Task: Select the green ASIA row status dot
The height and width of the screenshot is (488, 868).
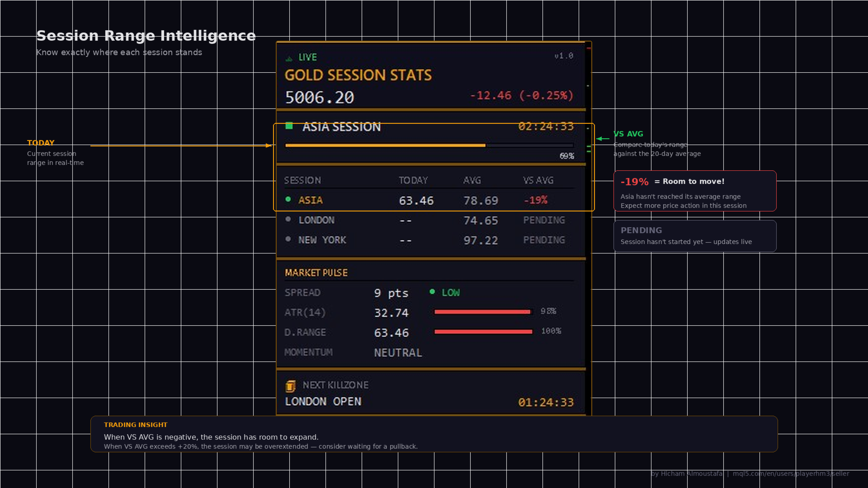Action: [288, 199]
